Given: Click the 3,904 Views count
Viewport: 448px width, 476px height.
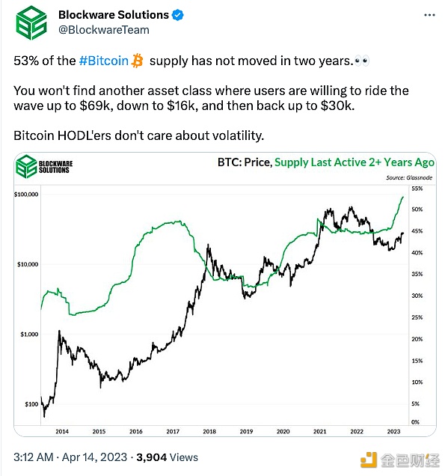Looking at the screenshot, I should pyautogui.click(x=167, y=457).
